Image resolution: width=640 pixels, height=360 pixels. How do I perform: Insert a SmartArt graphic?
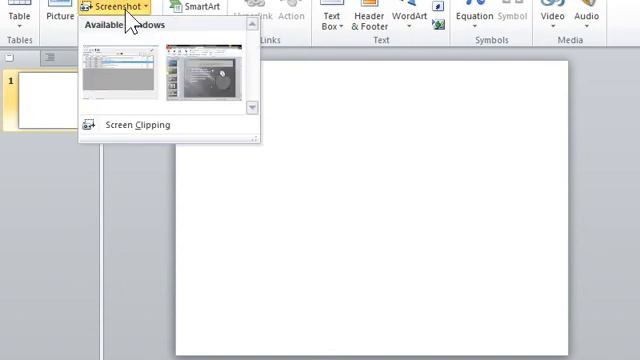195,7
